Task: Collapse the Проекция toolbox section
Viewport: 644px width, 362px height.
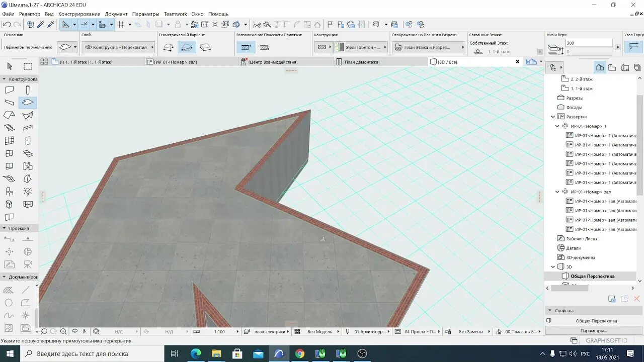Action: (x=4, y=228)
